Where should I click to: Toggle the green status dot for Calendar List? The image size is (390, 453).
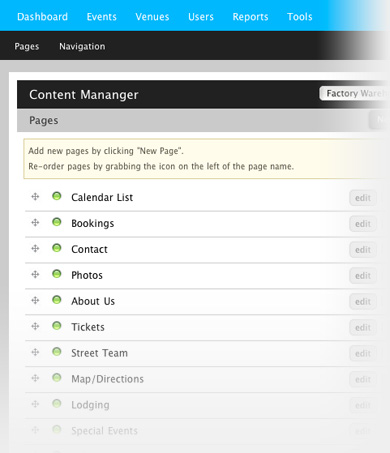[x=57, y=196]
